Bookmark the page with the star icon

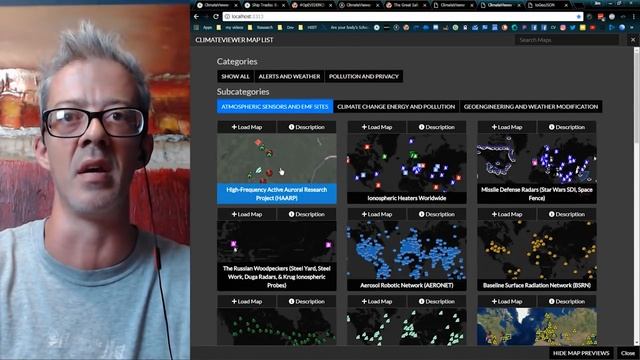tap(578, 17)
